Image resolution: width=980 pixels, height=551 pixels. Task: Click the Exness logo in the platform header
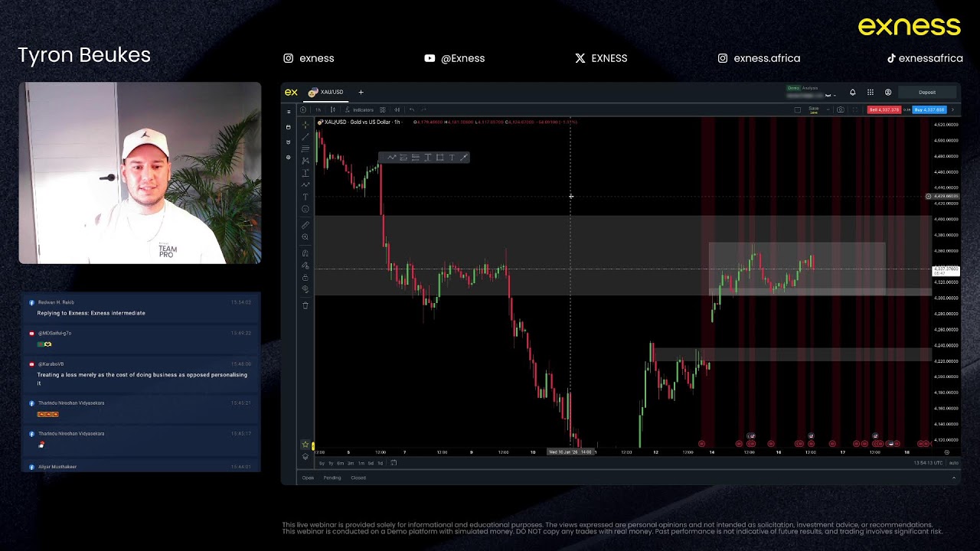[x=291, y=92]
